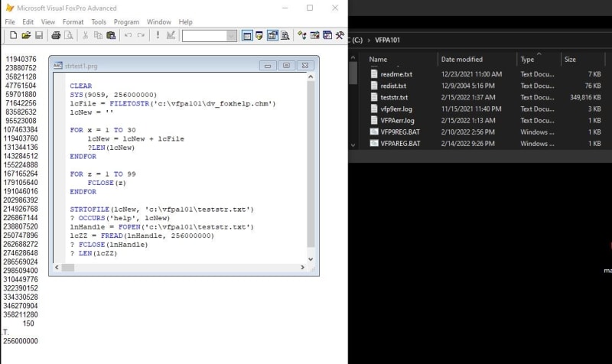Click the STRTOFILE line in code editor
Screen dimensions: 612x364
(x=161, y=210)
